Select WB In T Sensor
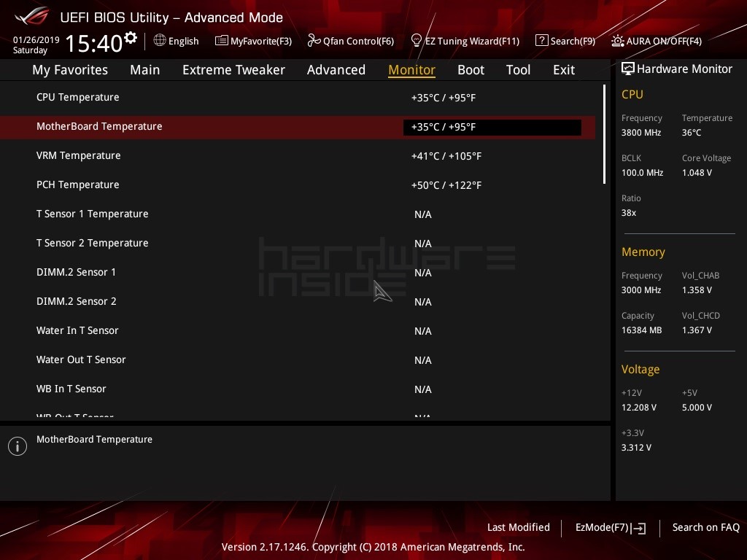 pyautogui.click(x=298, y=389)
